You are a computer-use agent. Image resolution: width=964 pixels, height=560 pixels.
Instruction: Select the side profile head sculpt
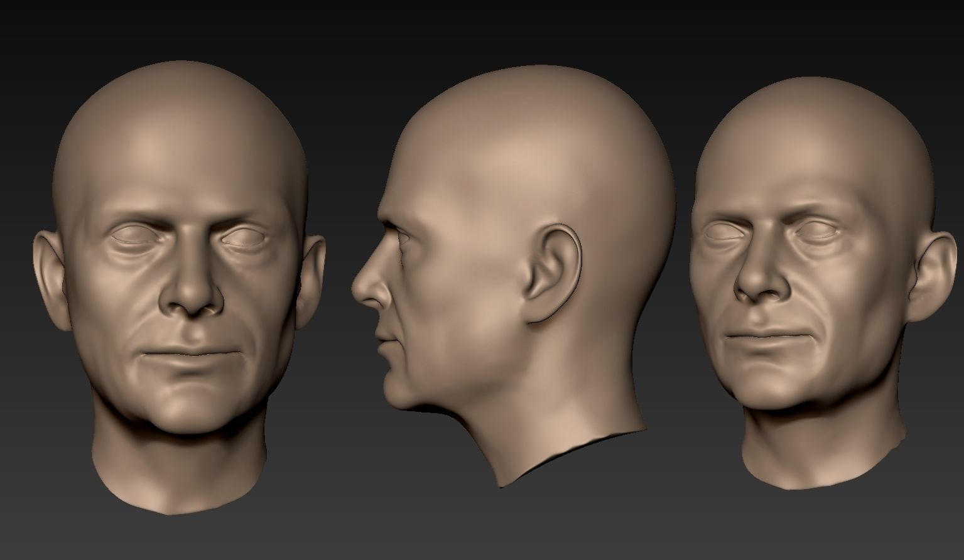pos(514,276)
